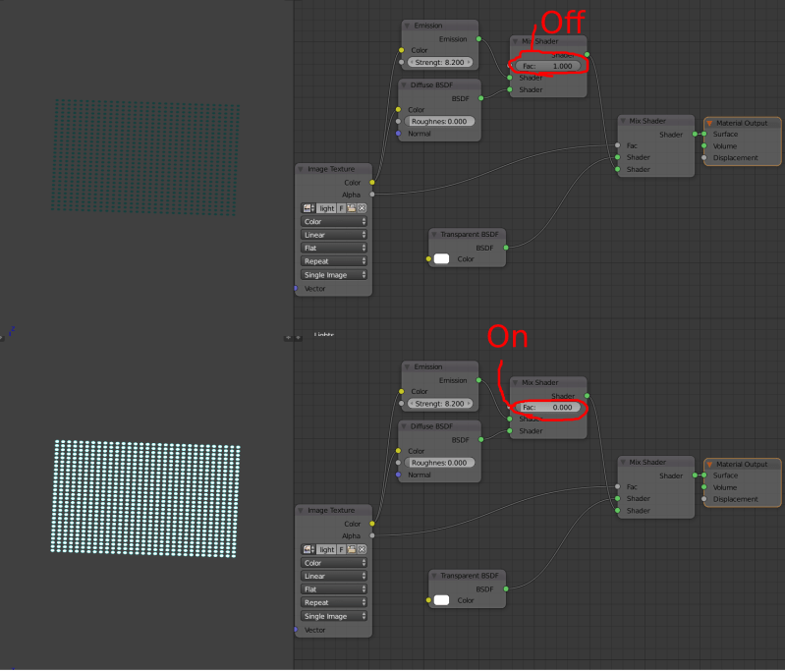Screen dimensions: 785x672
Task: Click lower Diffuse BSDF blue Normal socket
Action: pyautogui.click(x=399, y=475)
